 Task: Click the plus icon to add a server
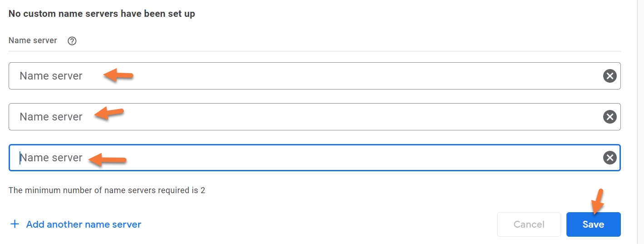tap(15, 224)
